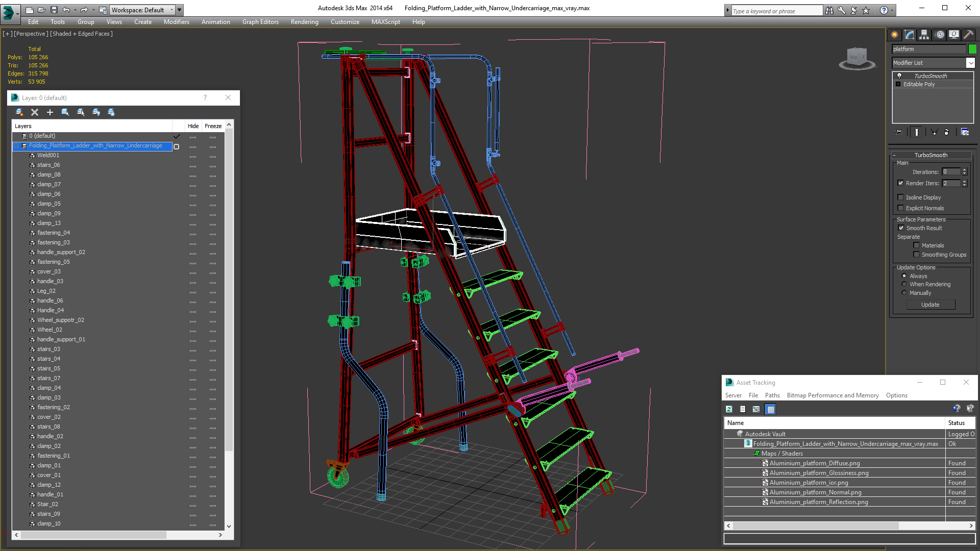Image resolution: width=980 pixels, height=551 pixels.
Task: Open the Create command panel tab
Action: pyautogui.click(x=894, y=35)
